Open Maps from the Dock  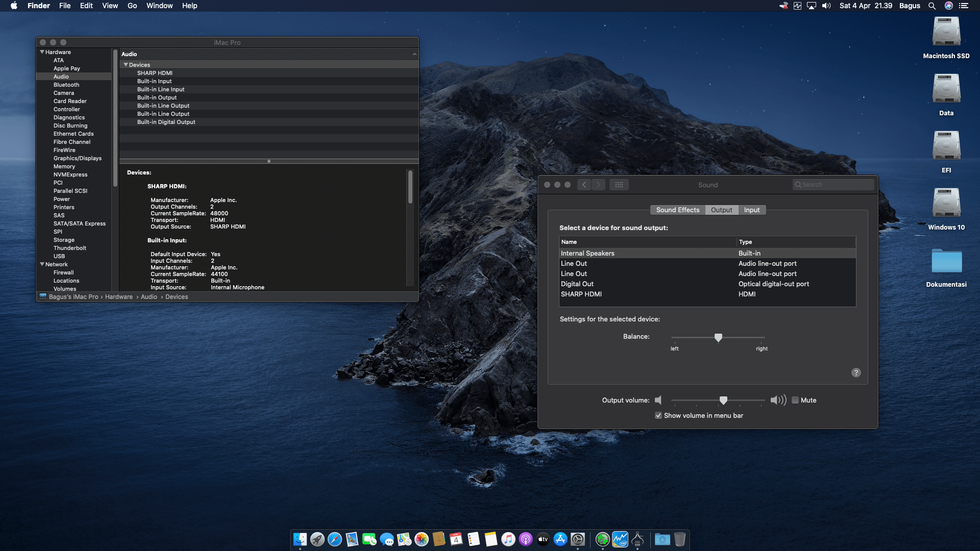pos(404,539)
